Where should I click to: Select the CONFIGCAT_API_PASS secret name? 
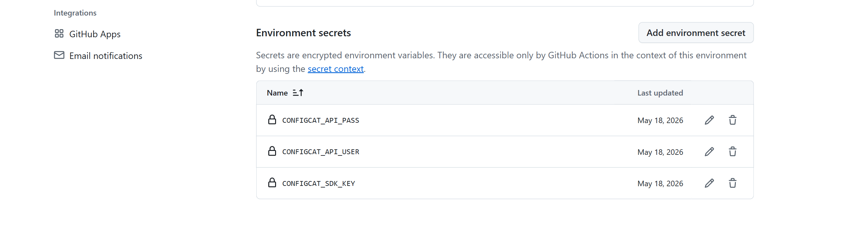click(x=320, y=120)
